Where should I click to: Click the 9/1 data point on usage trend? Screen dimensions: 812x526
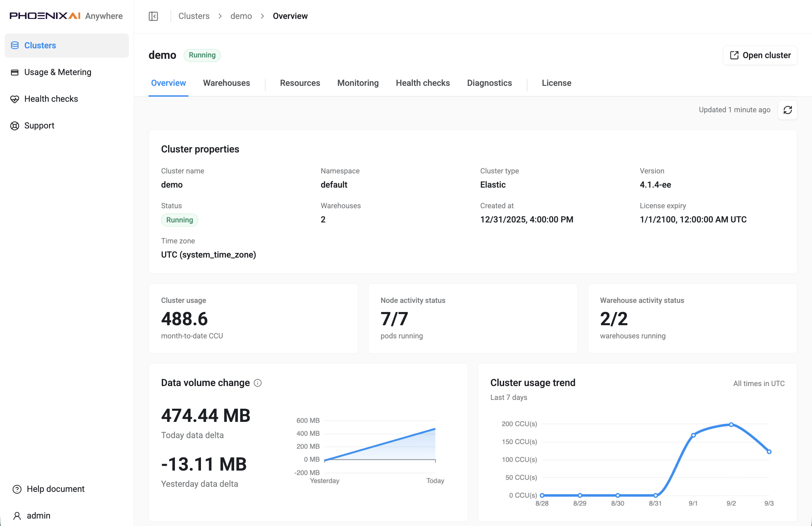(x=693, y=435)
